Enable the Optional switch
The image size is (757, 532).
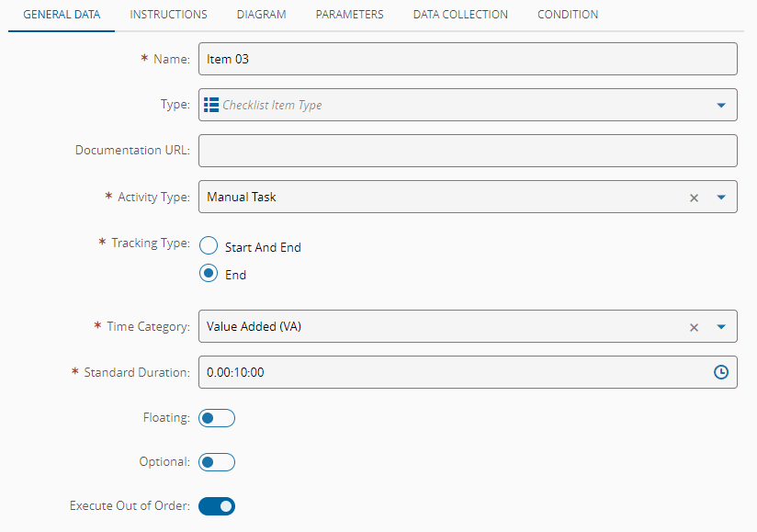pos(217,462)
